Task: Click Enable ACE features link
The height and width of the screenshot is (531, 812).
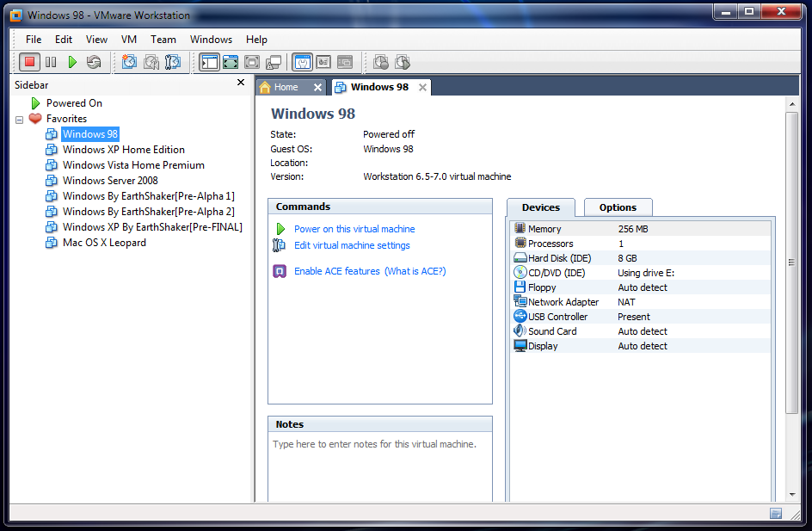Action: (336, 271)
